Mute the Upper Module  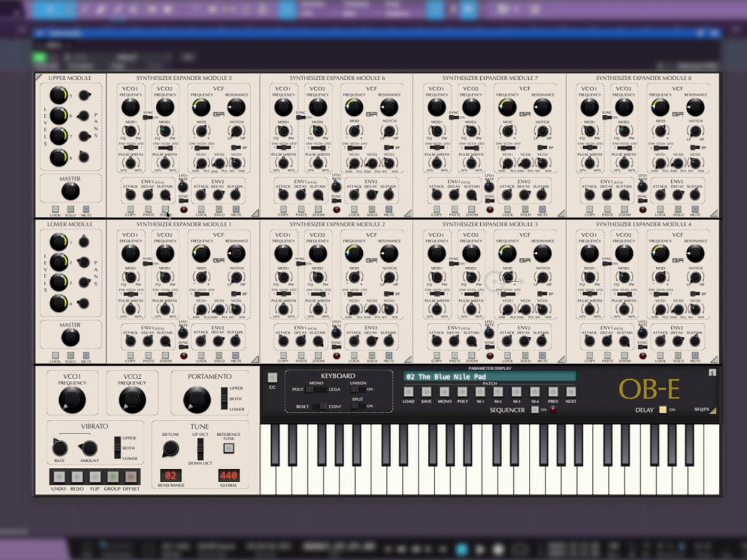(x=86, y=210)
